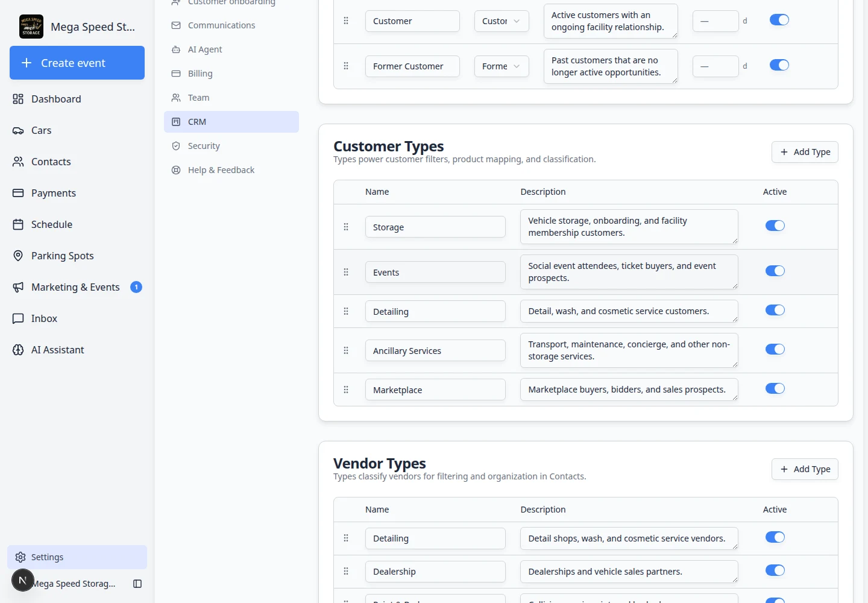The width and height of the screenshot is (868, 603).
Task: Click the drag handle for Storage row
Action: click(346, 227)
